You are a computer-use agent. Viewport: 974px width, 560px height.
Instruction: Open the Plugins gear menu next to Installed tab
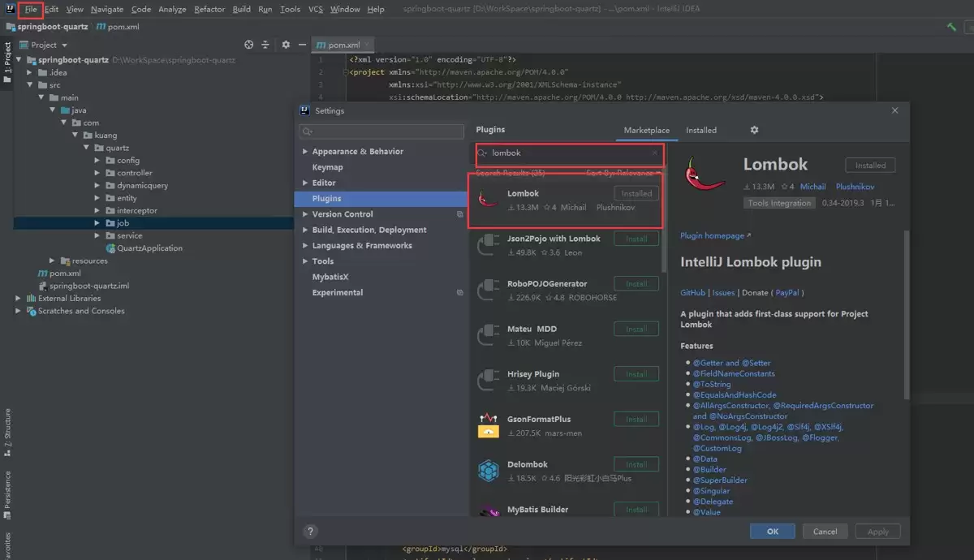[x=754, y=130]
